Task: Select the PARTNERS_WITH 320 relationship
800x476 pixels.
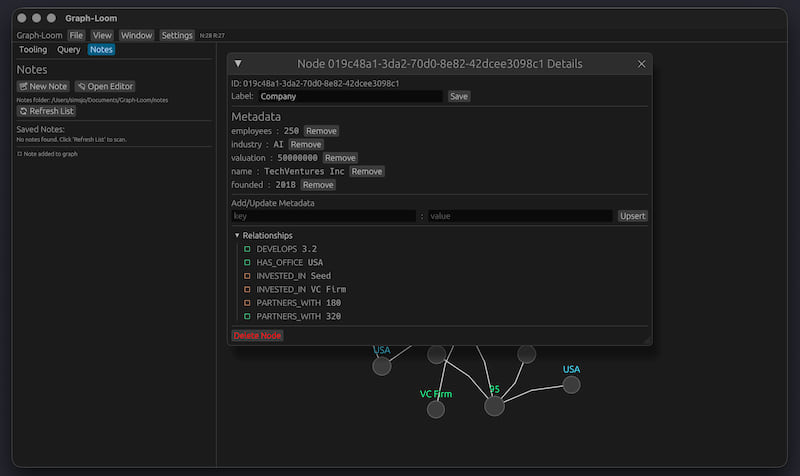Action: [298, 316]
